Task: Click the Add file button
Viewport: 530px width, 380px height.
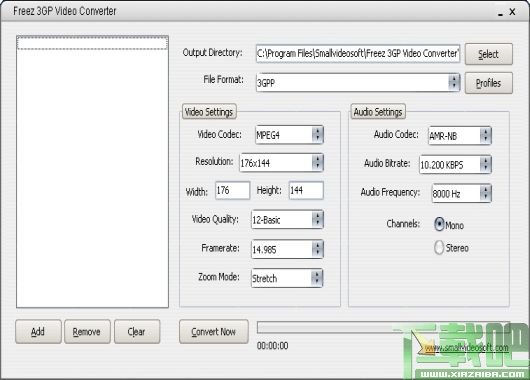Action: coord(38,332)
